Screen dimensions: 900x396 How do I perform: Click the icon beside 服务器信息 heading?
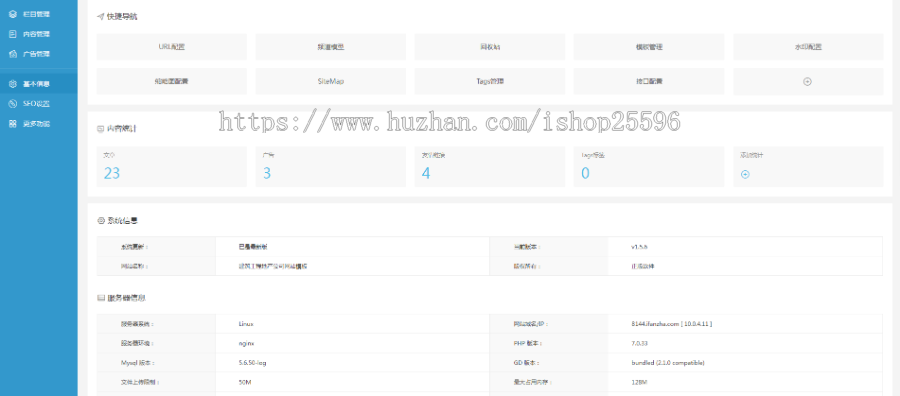click(100, 298)
